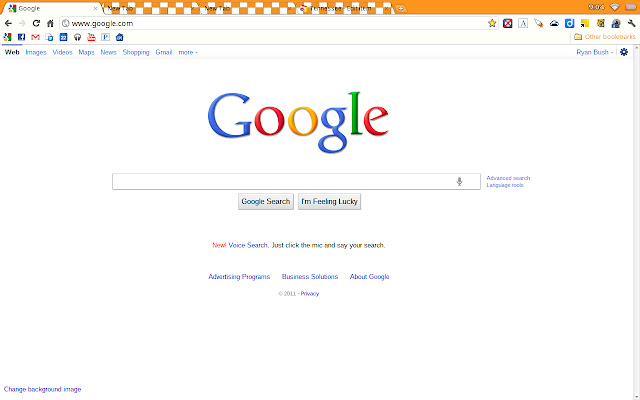This screenshot has width=640, height=400.
Task: Open the Facebook bookmark icon
Action: pyautogui.click(x=21, y=37)
